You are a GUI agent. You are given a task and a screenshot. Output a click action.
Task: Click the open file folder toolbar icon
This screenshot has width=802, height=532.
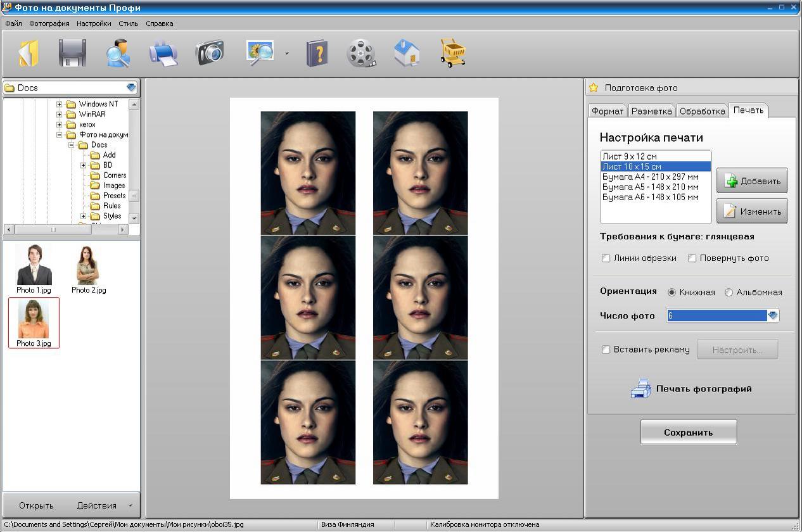coord(29,53)
